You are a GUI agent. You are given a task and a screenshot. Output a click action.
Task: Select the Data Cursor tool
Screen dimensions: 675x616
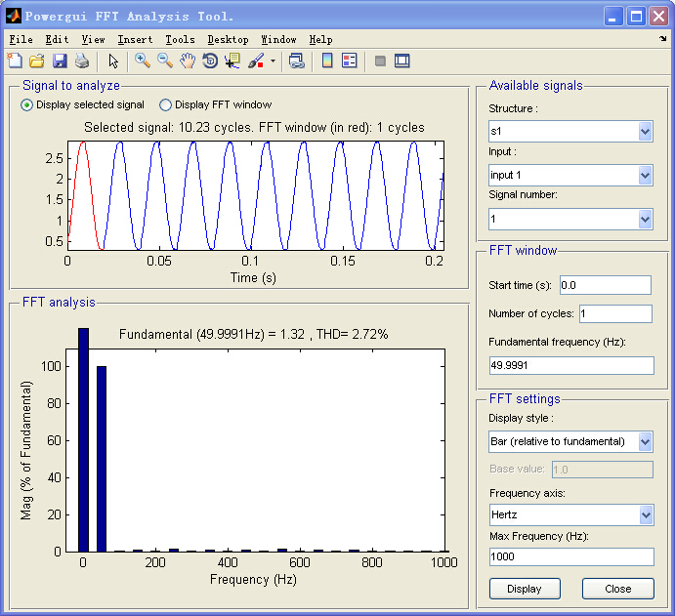coord(232,61)
